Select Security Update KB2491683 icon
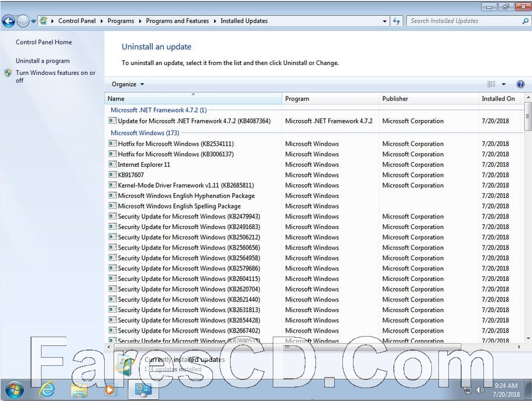 click(x=112, y=227)
